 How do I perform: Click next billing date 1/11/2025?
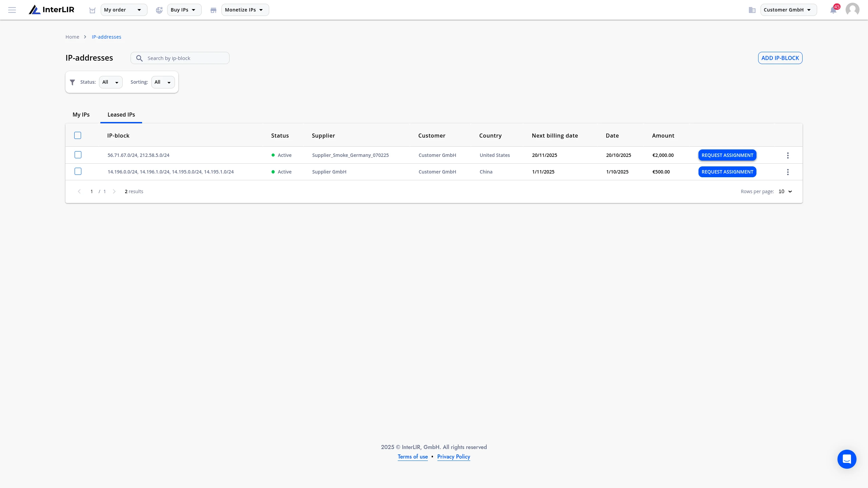point(543,172)
